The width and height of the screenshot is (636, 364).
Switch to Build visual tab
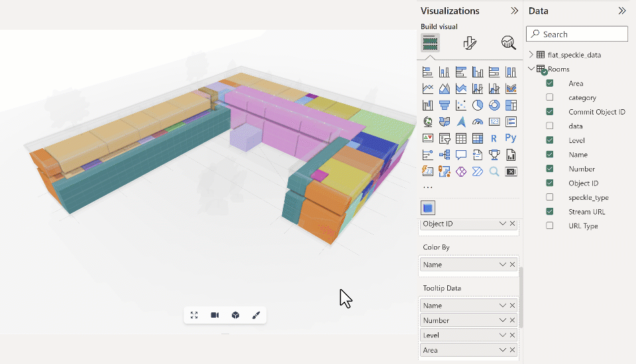tap(430, 42)
